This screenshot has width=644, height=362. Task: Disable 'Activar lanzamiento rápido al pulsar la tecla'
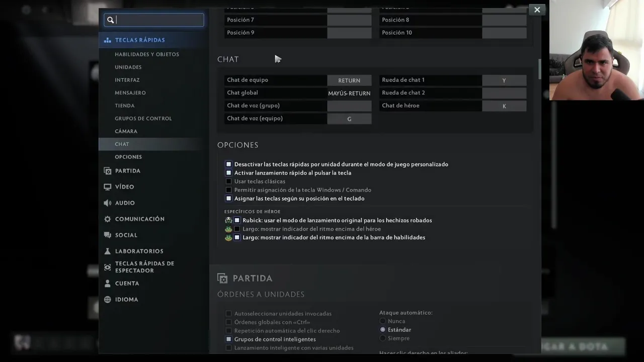(229, 173)
